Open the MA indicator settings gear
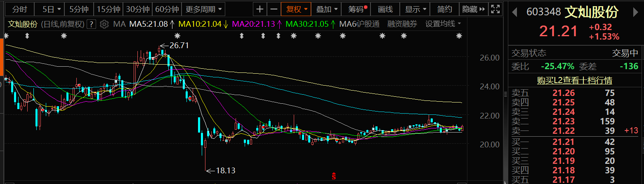Screen dimensions: 644x184 (105, 24)
